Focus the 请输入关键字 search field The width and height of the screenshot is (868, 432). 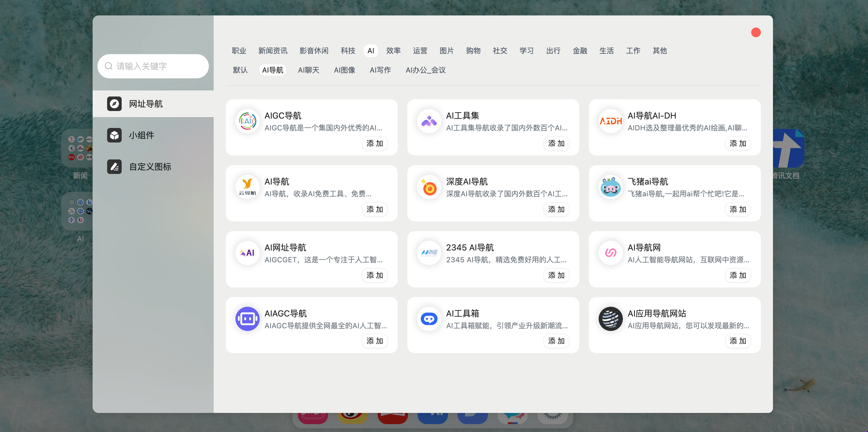(x=153, y=66)
